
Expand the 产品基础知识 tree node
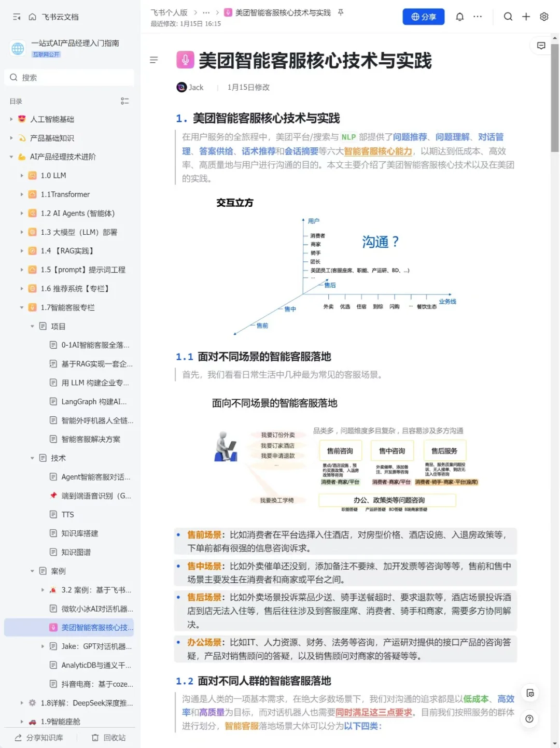pyautogui.click(x=11, y=138)
